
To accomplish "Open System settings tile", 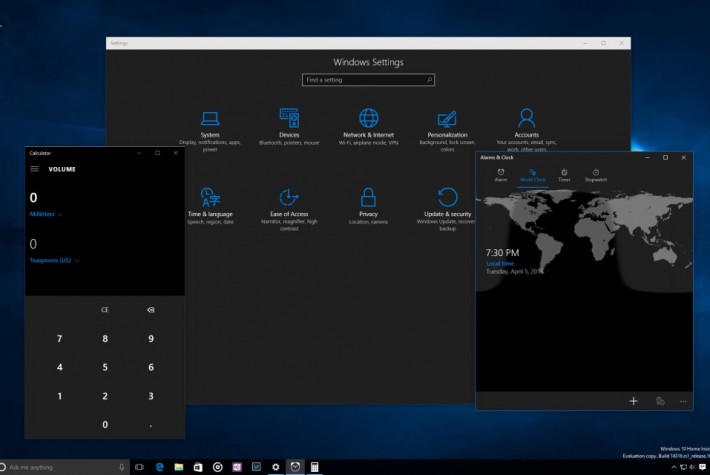I will [210, 131].
